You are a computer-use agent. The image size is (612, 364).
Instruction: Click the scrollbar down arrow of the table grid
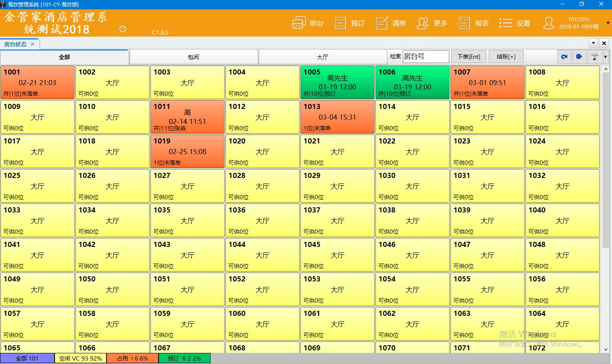(606, 349)
